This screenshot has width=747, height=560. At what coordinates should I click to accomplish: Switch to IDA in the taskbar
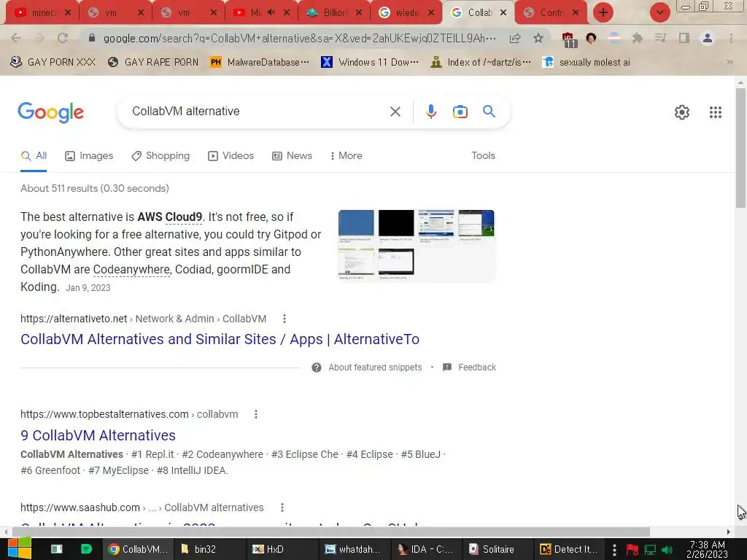(x=426, y=549)
